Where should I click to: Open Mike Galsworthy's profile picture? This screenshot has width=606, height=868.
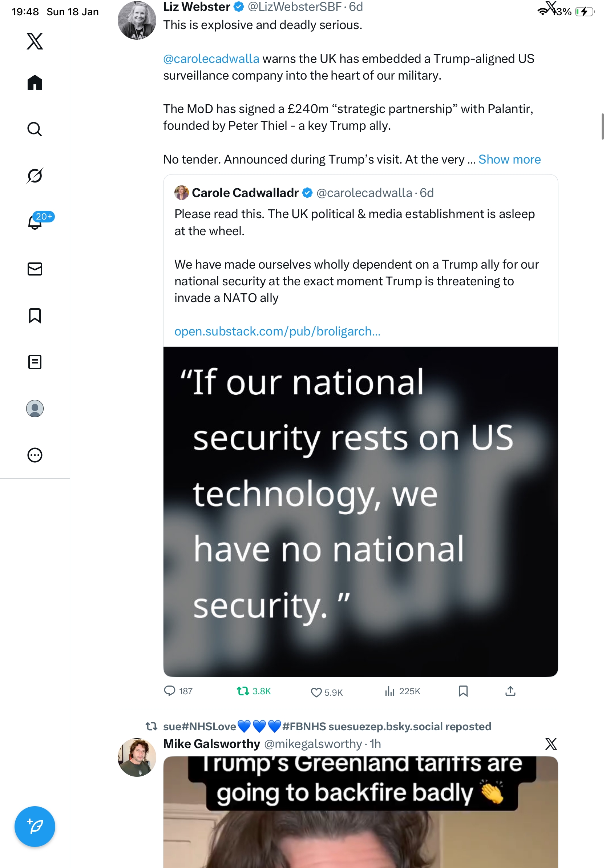[x=137, y=757]
